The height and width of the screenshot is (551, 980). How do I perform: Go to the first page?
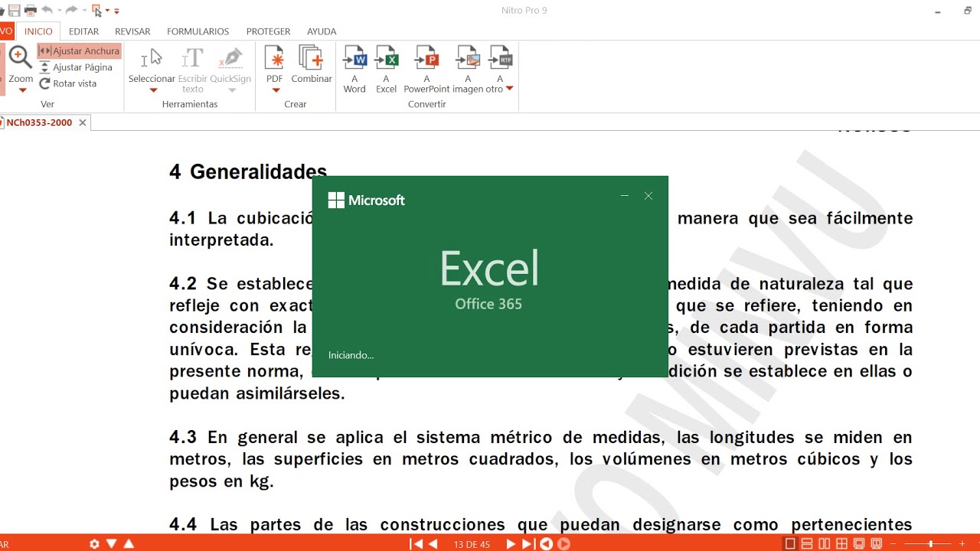tap(416, 544)
